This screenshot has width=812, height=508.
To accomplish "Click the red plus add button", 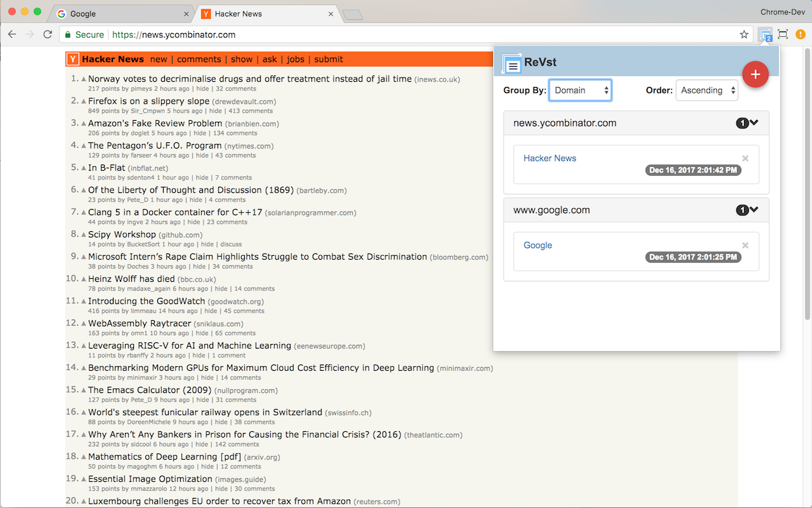I will (755, 74).
